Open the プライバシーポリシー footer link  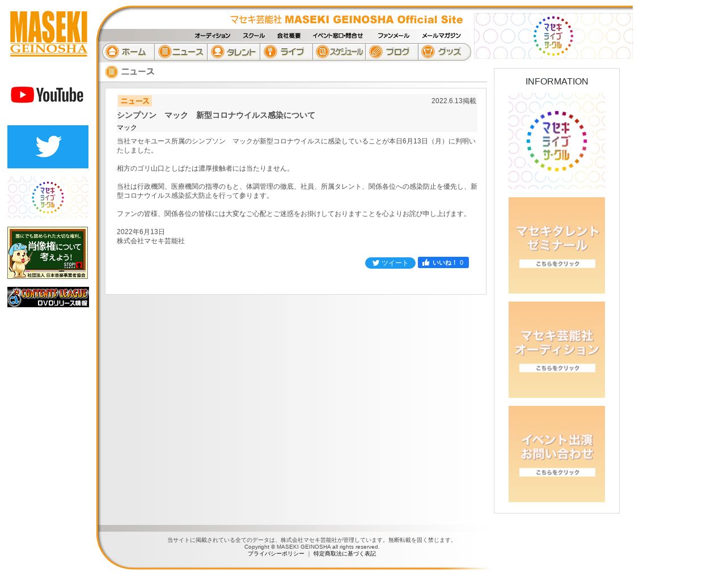(x=276, y=554)
